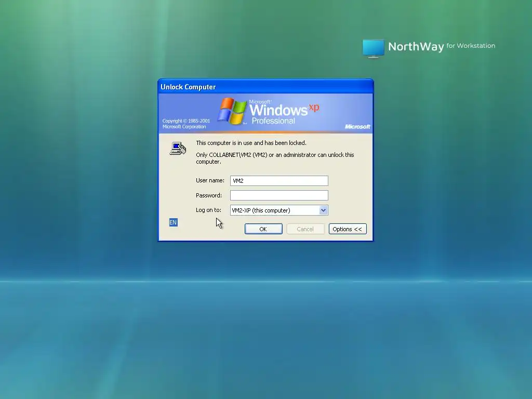Click the Unlock Computer title bar text
This screenshot has width=532, height=399.
pos(188,87)
